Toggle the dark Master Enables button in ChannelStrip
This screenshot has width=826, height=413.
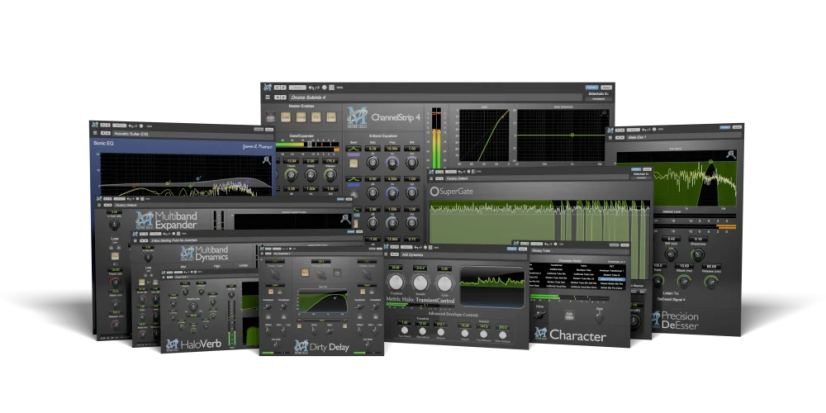[x=270, y=117]
